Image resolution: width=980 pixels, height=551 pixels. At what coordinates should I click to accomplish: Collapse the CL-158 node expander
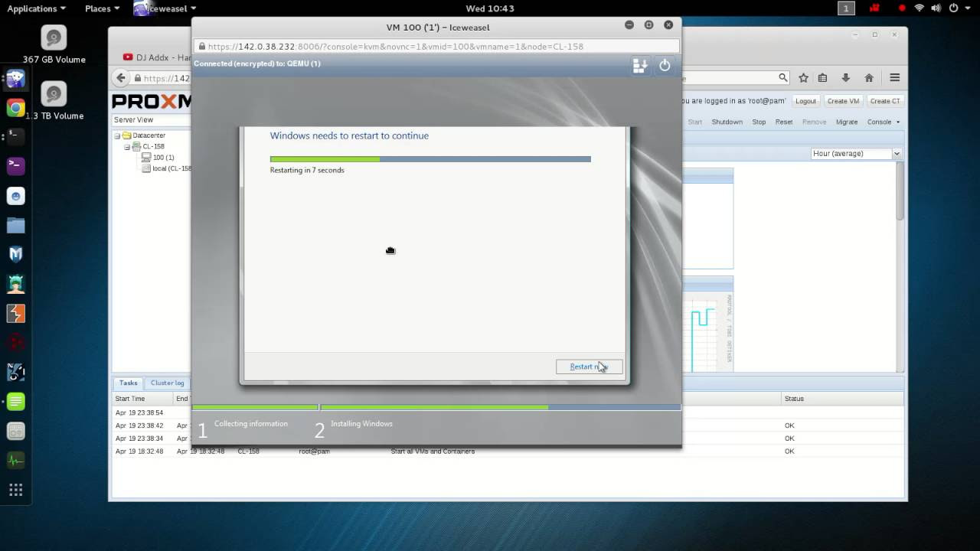point(127,146)
